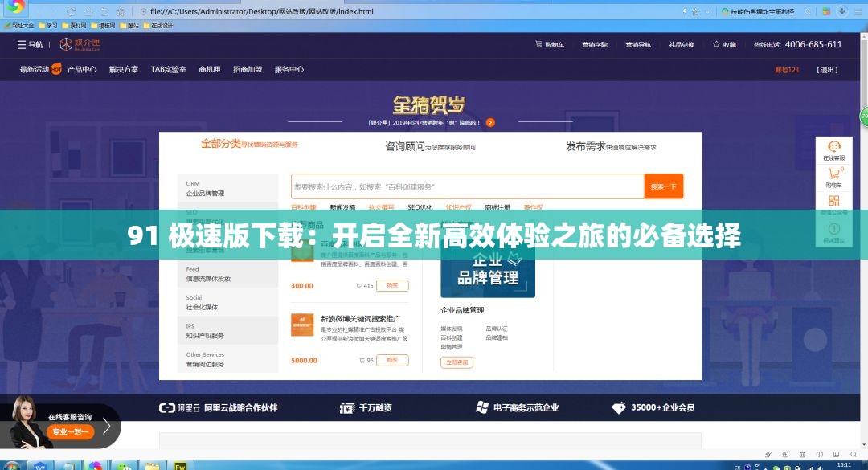Open the 产品中心 menu
This screenshot has width=868, height=470.
(x=84, y=69)
